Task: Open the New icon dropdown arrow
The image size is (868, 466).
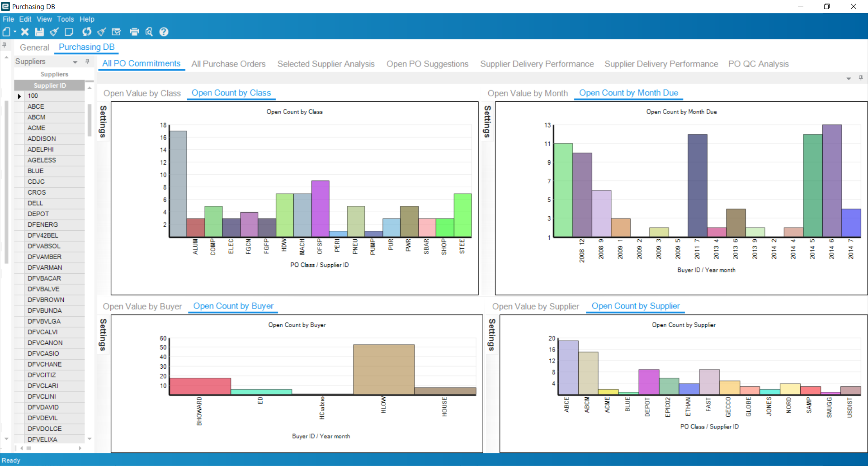Action: coord(15,32)
